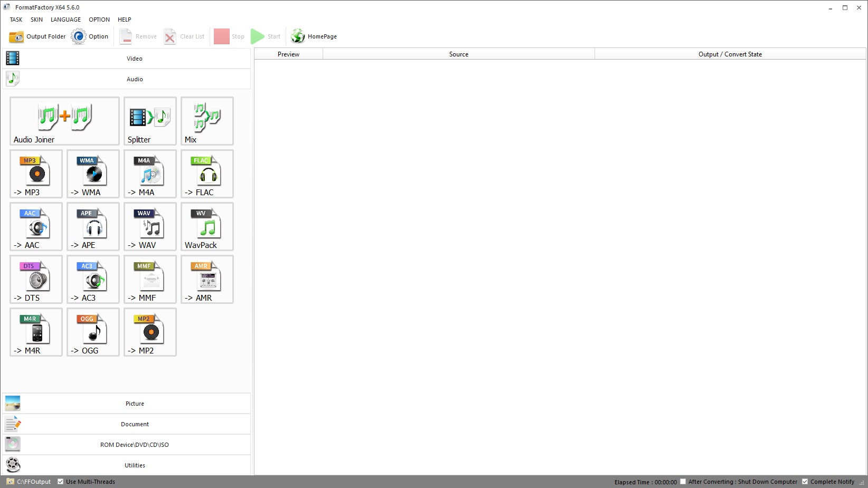This screenshot has width=868, height=488.
Task: Open the HELP menu
Action: click(x=125, y=20)
